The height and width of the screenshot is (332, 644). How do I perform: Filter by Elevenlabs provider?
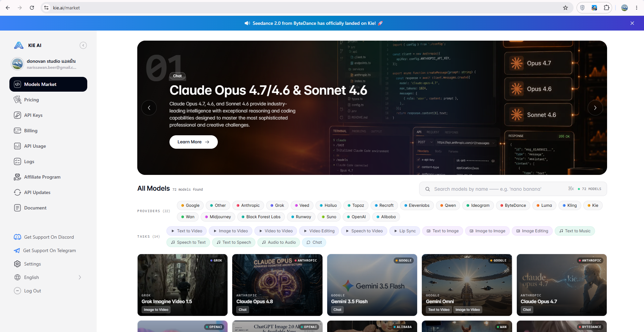click(x=417, y=205)
